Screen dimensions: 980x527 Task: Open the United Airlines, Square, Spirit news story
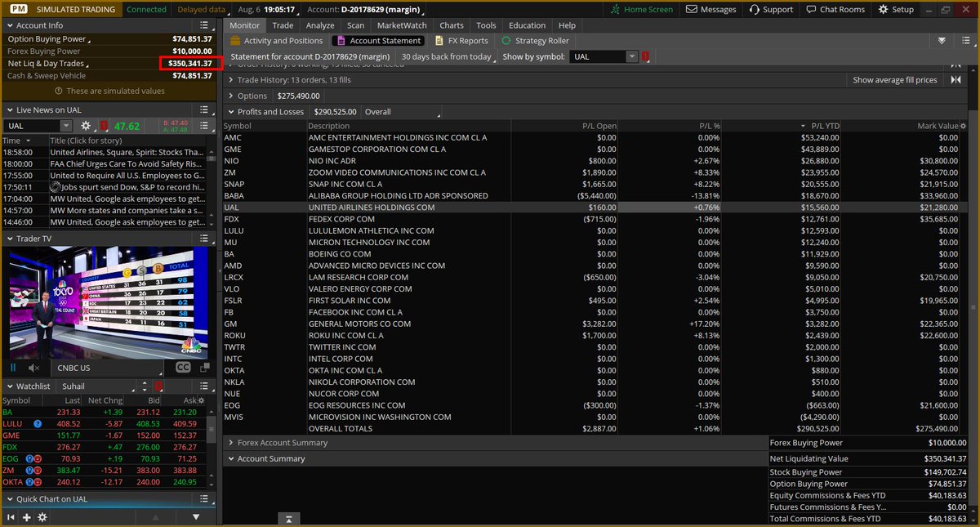pyautogui.click(x=127, y=152)
